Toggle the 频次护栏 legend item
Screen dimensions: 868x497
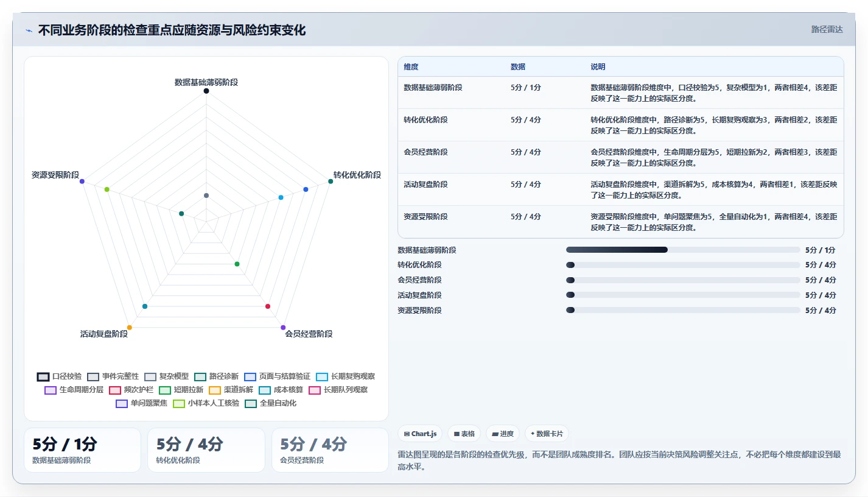tap(131, 390)
